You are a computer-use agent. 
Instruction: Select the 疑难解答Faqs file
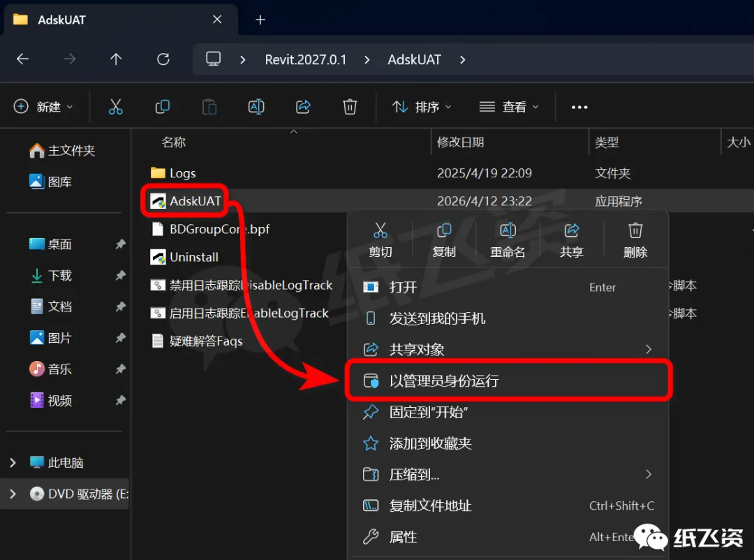[197, 341]
